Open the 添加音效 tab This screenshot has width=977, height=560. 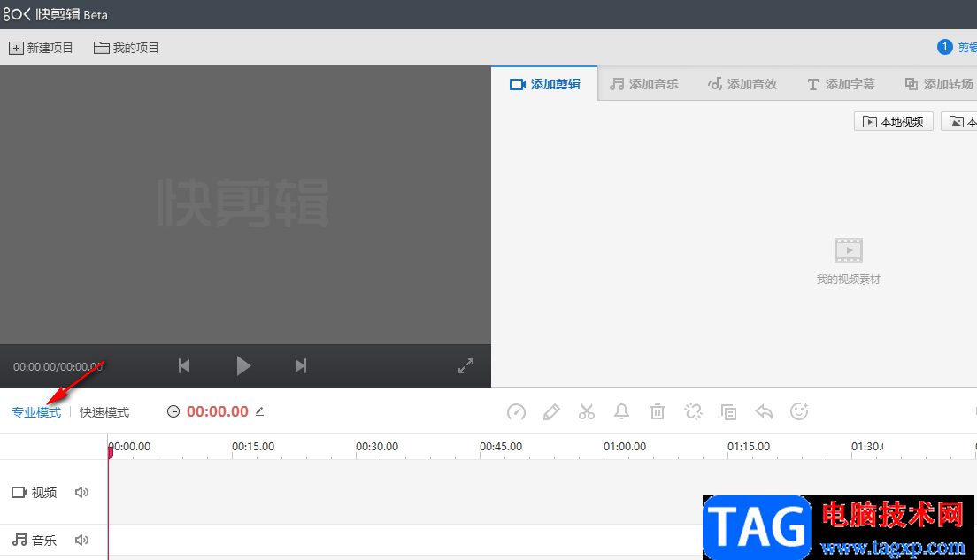(x=742, y=84)
